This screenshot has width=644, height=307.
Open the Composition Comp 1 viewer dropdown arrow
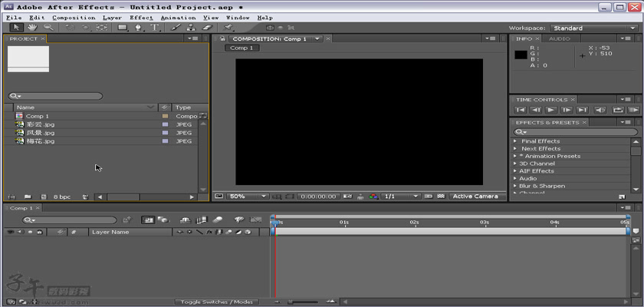(x=317, y=38)
